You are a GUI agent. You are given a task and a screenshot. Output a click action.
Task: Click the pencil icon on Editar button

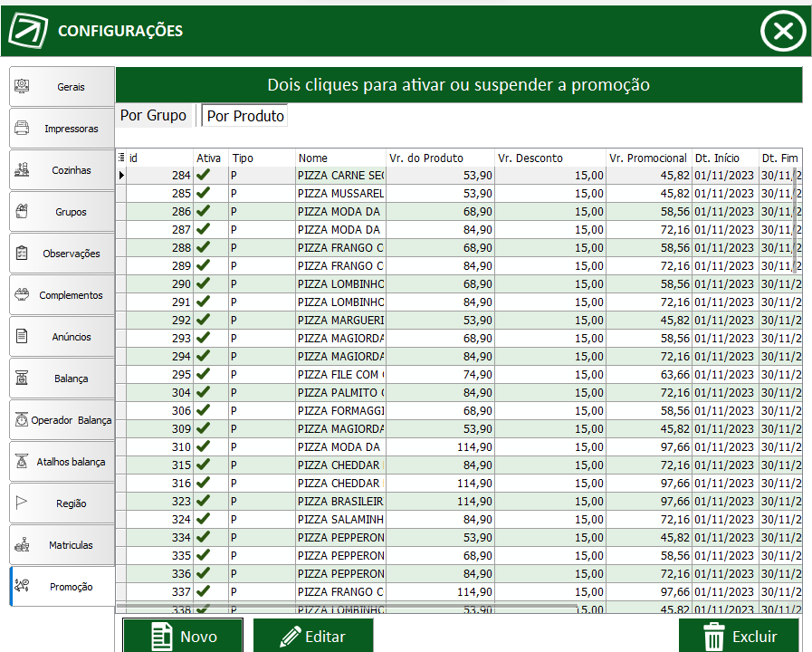[x=290, y=637]
